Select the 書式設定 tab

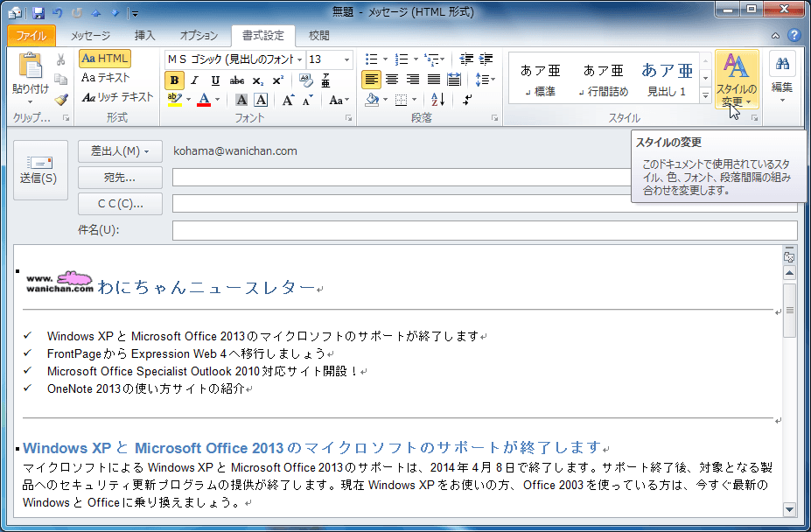coord(263,35)
